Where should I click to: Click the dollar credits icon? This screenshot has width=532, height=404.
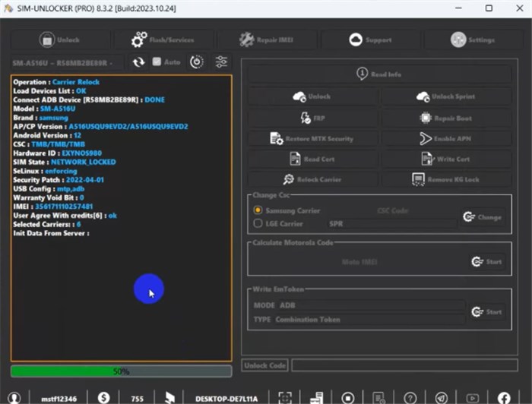coord(103,397)
